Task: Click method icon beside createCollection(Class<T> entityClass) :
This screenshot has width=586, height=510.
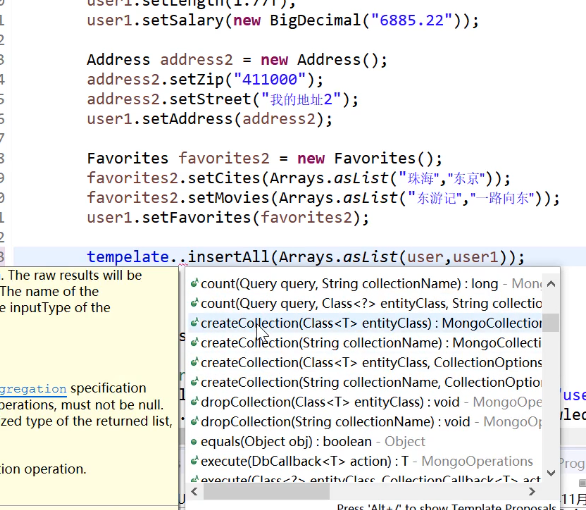Action: coord(194,323)
